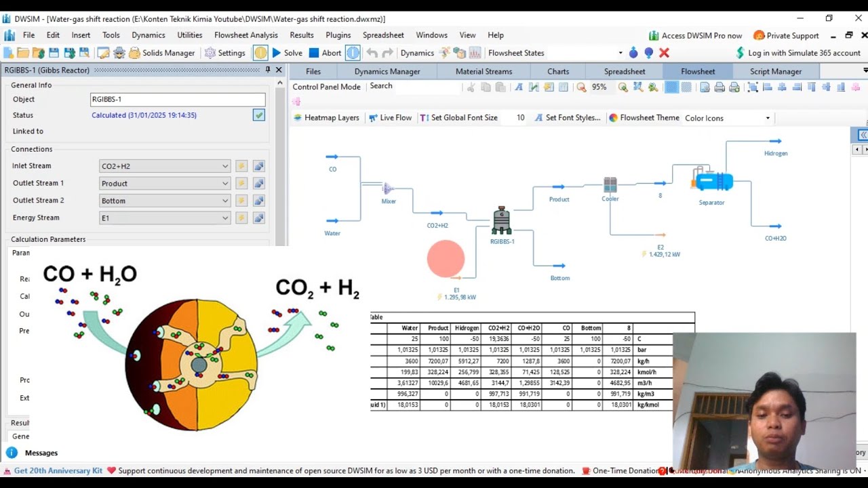Viewport: 868px width, 488px height.
Task: Toggle the blue circle button right of Abort
Action: point(353,53)
